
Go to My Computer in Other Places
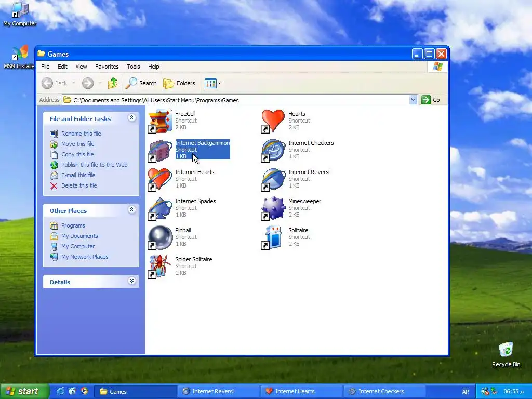point(78,246)
